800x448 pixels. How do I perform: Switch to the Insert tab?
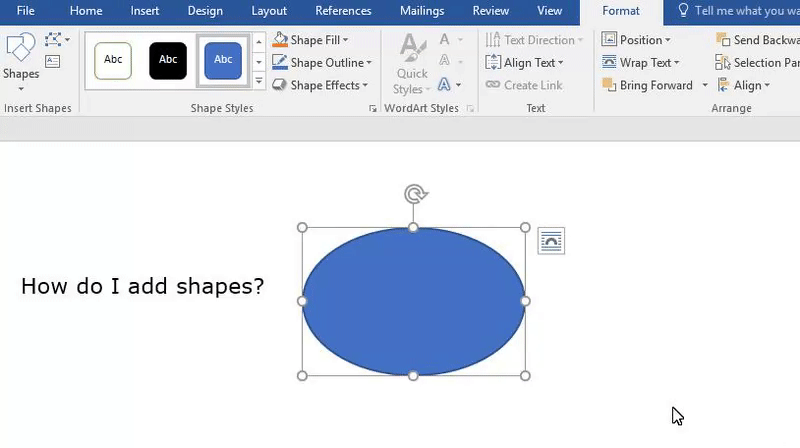pos(145,11)
